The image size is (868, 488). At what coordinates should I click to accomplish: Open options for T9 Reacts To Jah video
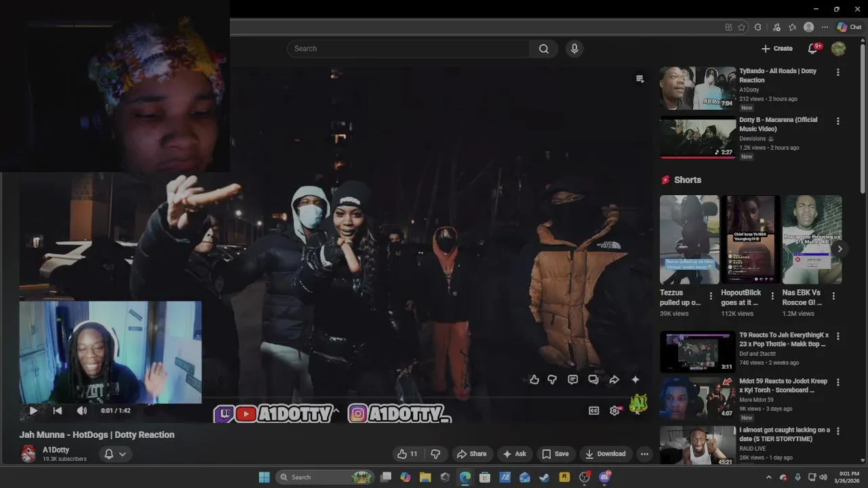[838, 336]
